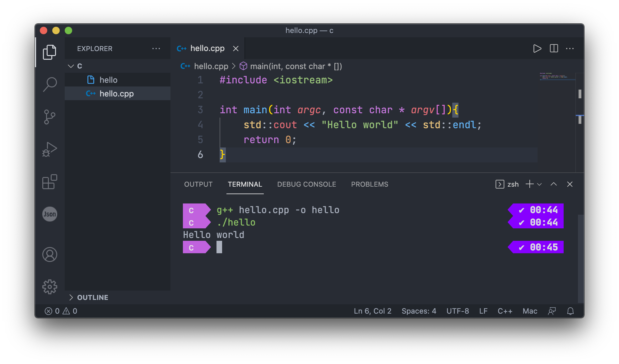This screenshot has width=619, height=364.
Task: Switch to the PROBLEMS panel tab
Action: click(370, 184)
